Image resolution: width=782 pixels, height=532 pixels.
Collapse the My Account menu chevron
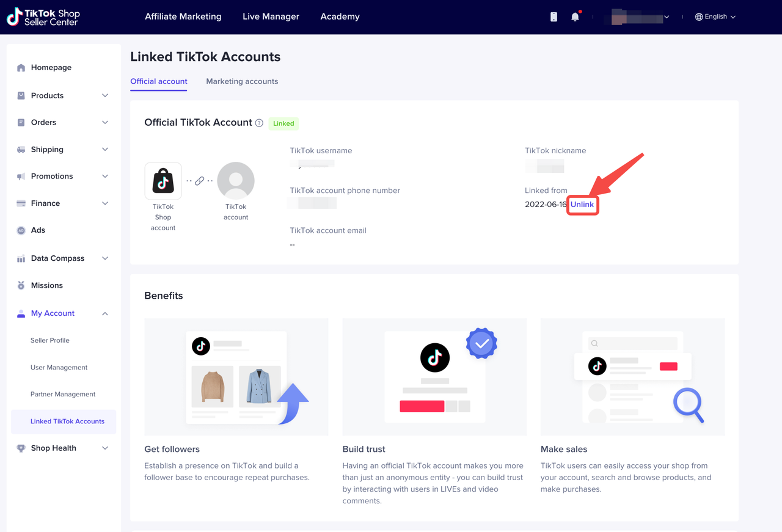point(105,313)
